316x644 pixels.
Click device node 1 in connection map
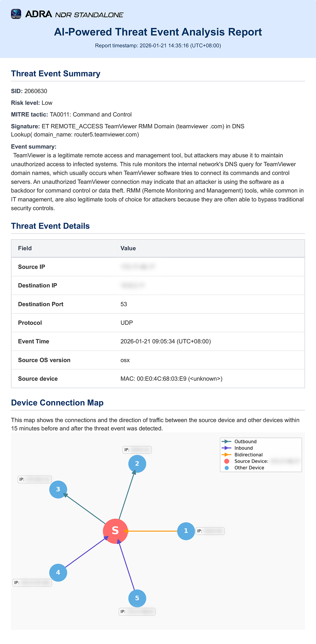pos(186,531)
